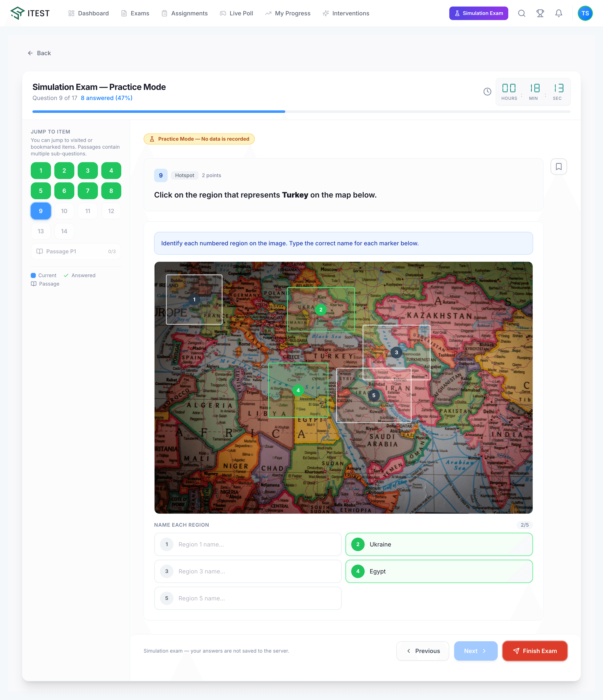Select current item 9 in jump list

click(x=41, y=211)
